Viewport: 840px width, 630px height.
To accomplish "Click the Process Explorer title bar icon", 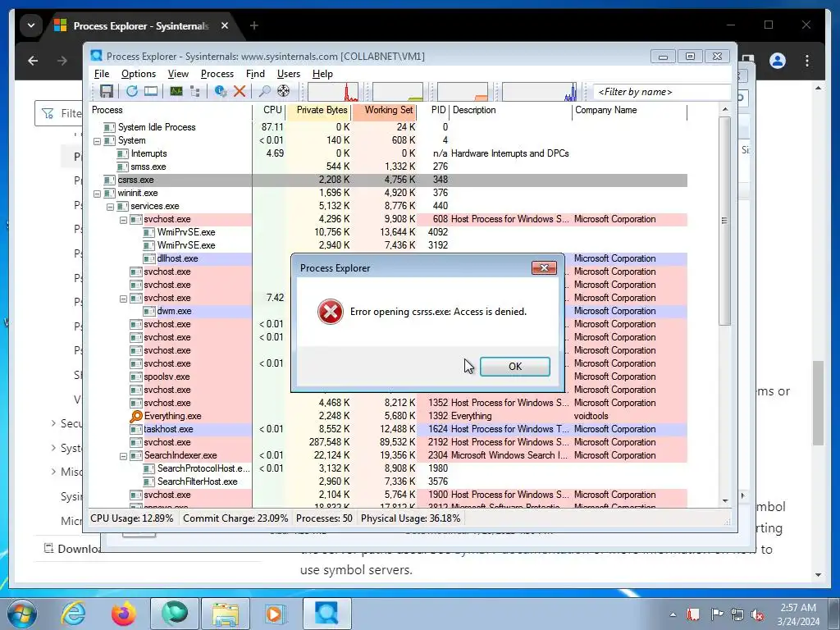I will [97, 56].
